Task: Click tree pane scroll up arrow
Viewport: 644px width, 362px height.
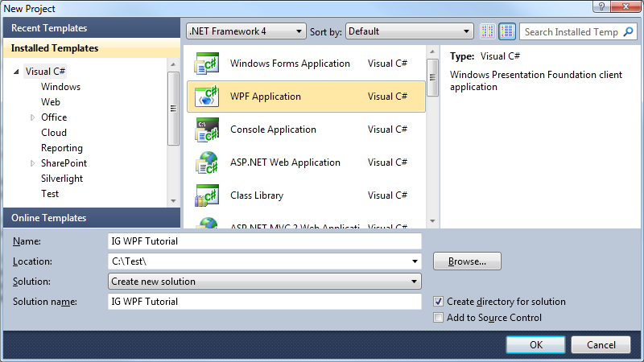Action: [173, 65]
